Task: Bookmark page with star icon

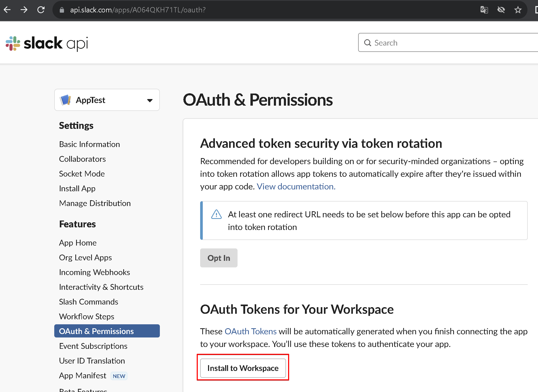Action: (x=518, y=10)
